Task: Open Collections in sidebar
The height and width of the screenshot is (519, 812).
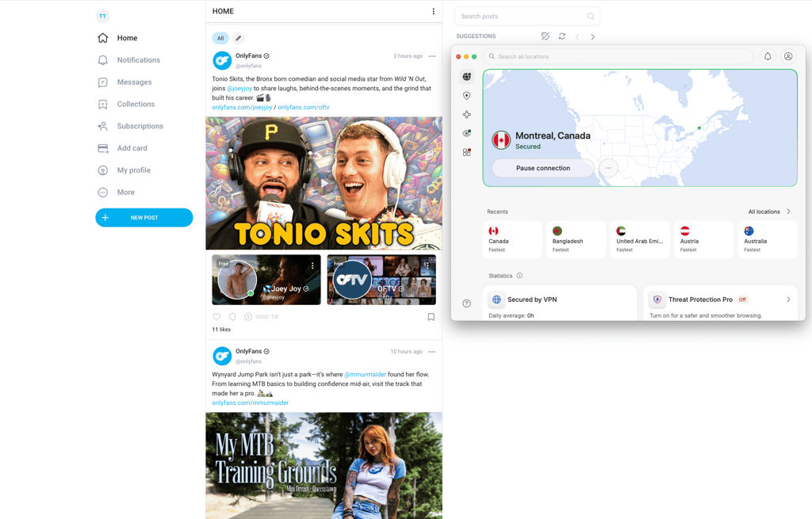Action: pyautogui.click(x=126, y=104)
